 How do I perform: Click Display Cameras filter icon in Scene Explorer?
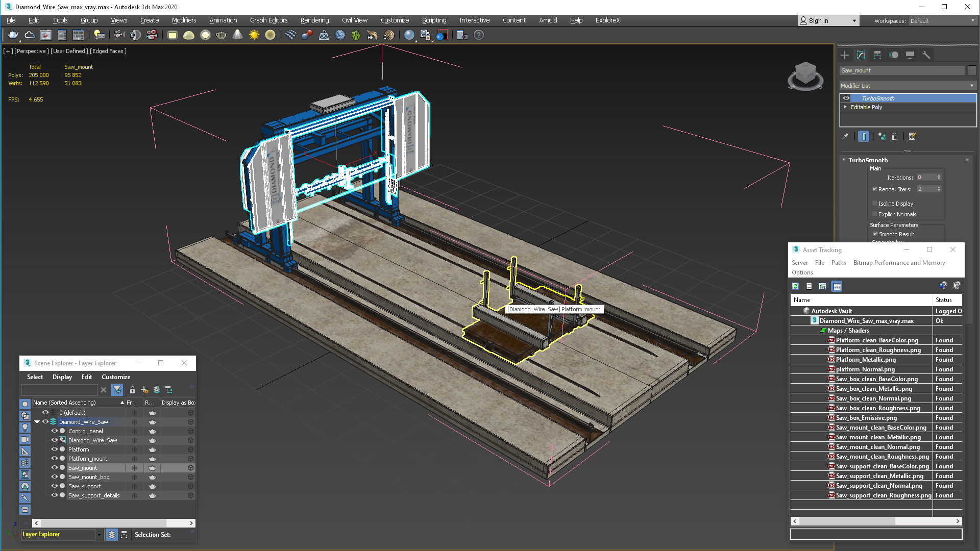point(24,439)
